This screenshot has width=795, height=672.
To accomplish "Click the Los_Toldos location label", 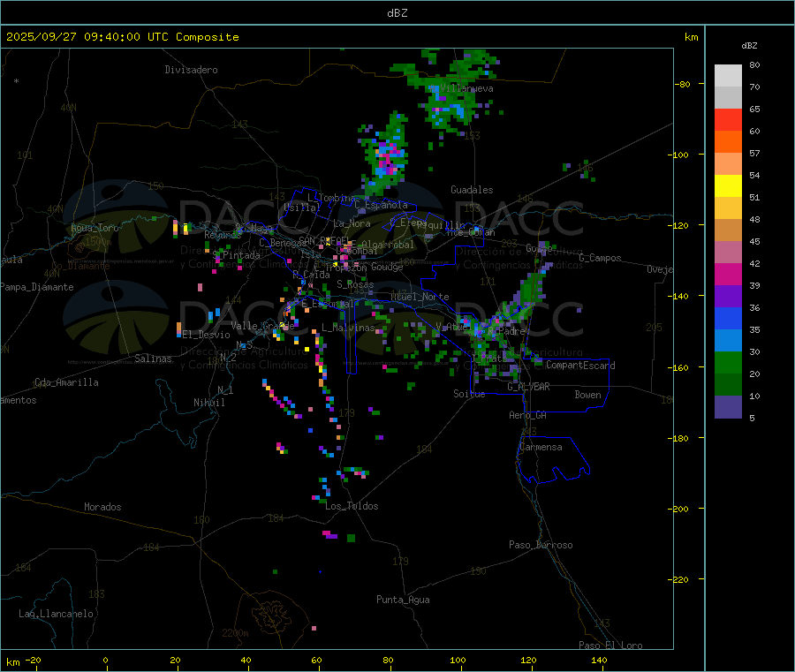I will click(352, 506).
